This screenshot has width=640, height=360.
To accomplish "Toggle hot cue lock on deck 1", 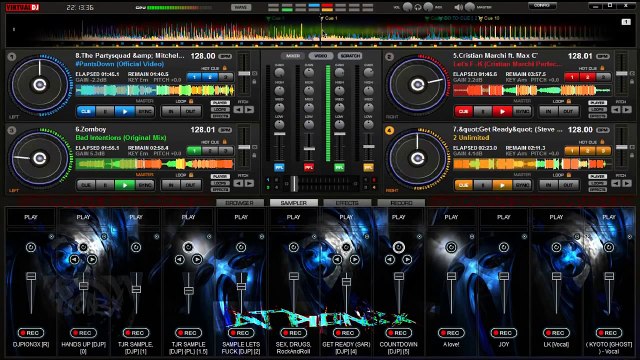I will click(224, 68).
